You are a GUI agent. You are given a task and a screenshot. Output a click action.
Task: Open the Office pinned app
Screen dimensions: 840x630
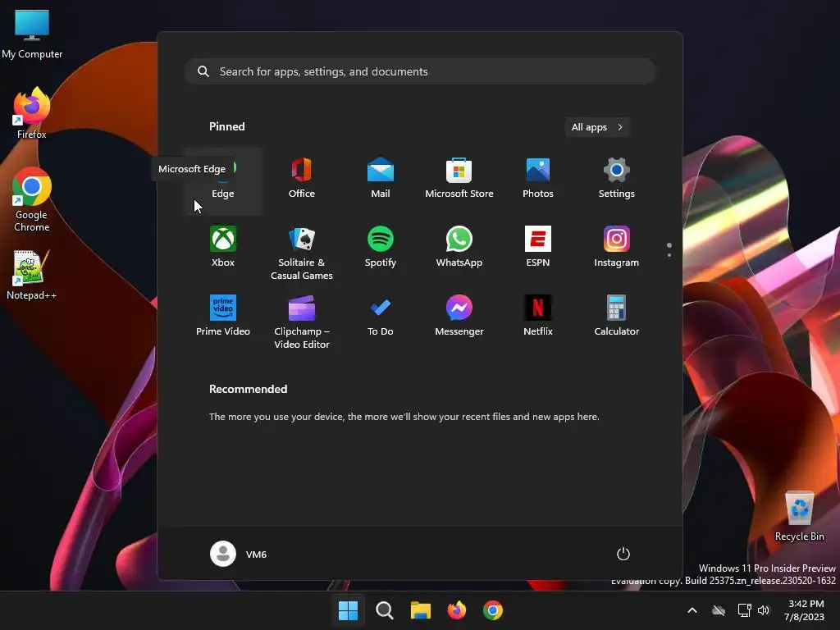302,180
